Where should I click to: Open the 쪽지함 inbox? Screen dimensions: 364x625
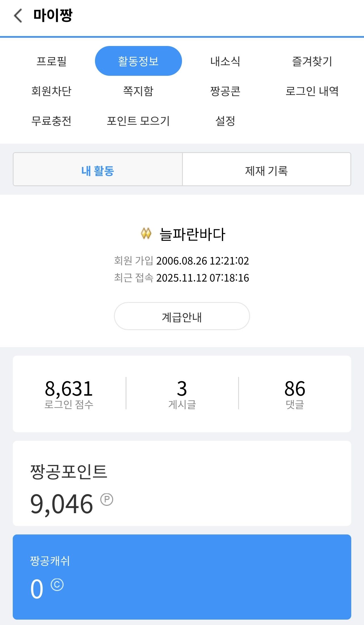click(x=138, y=91)
